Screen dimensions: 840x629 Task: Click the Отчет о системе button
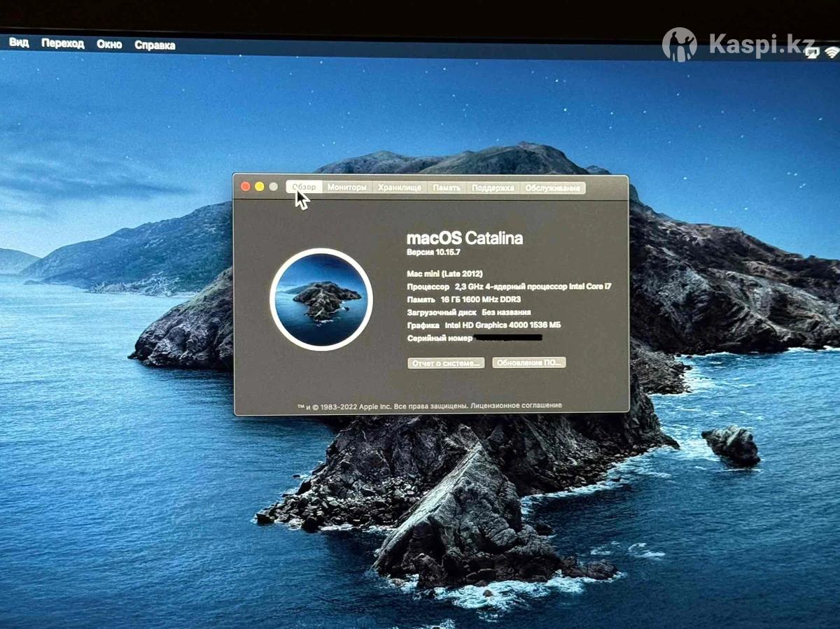pyautogui.click(x=446, y=363)
